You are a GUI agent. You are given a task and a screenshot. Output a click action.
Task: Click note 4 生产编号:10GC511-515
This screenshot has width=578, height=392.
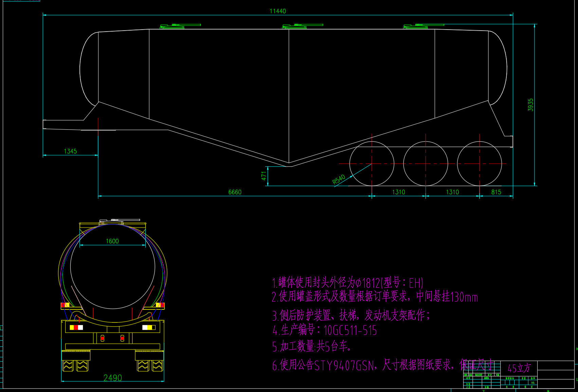click(x=325, y=330)
